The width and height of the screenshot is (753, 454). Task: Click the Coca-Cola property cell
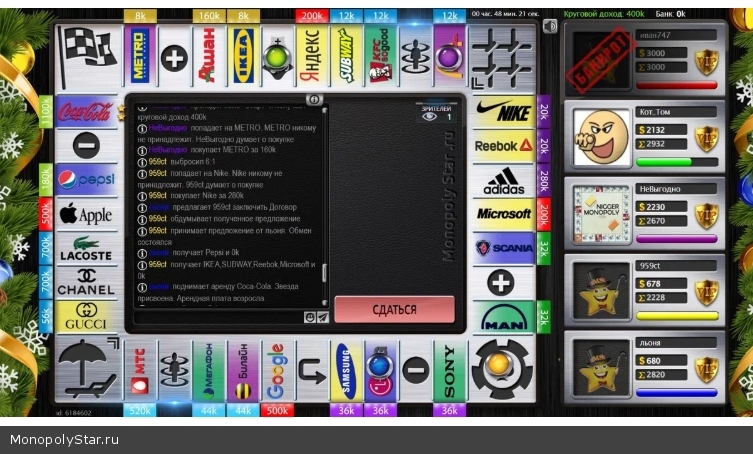click(x=86, y=111)
